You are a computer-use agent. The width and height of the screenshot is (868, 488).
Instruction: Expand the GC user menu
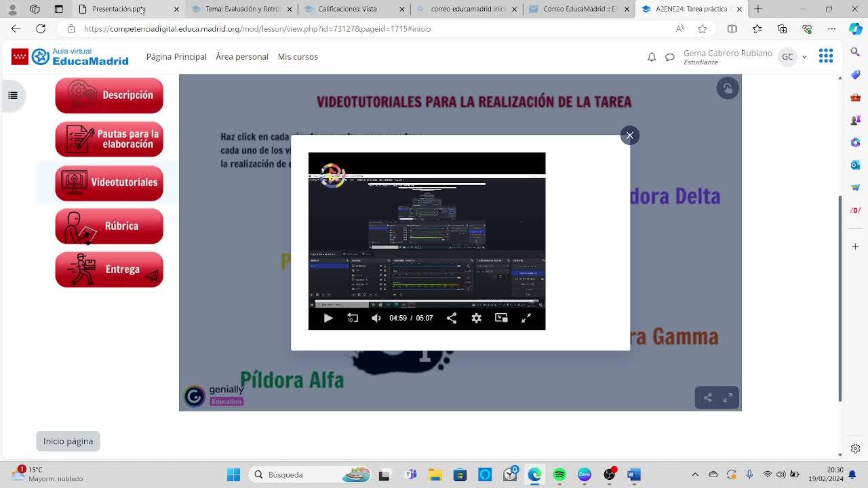click(792, 57)
